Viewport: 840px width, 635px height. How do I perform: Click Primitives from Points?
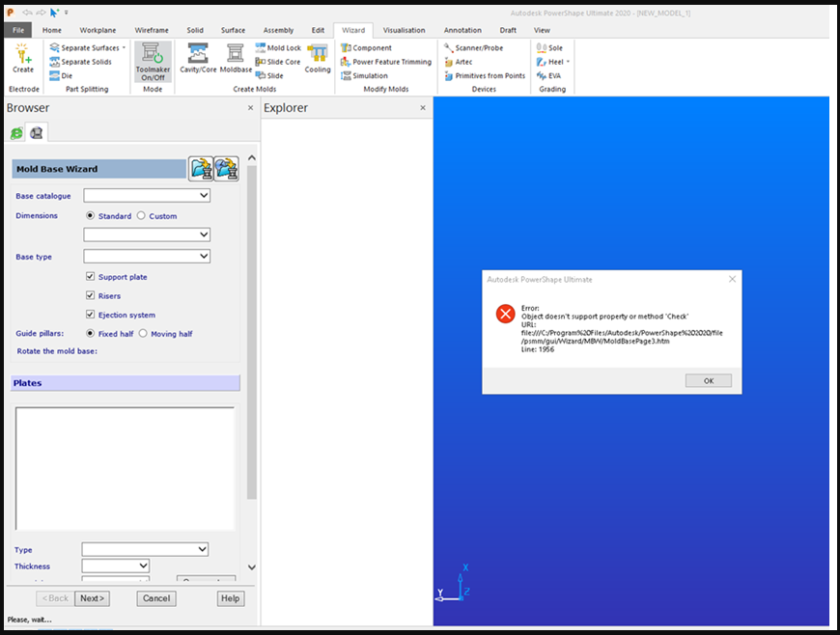point(485,75)
